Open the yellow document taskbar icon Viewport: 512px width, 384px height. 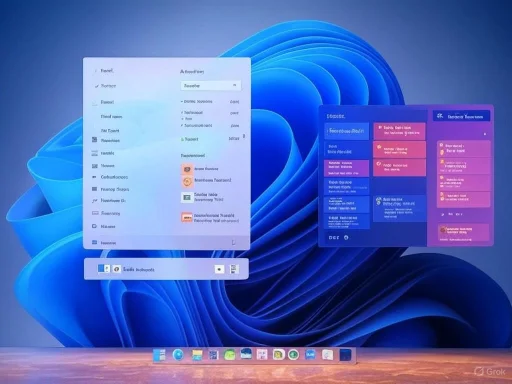pyautogui.click(x=278, y=355)
